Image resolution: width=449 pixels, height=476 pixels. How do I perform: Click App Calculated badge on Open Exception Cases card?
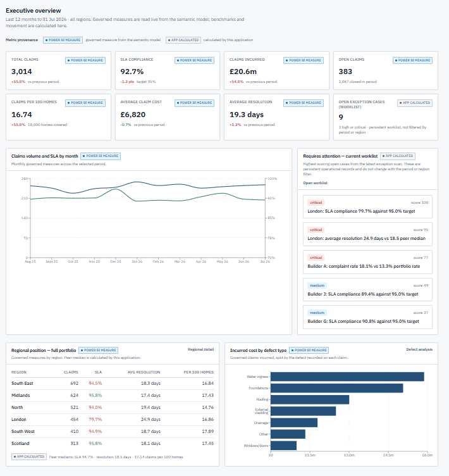click(415, 103)
